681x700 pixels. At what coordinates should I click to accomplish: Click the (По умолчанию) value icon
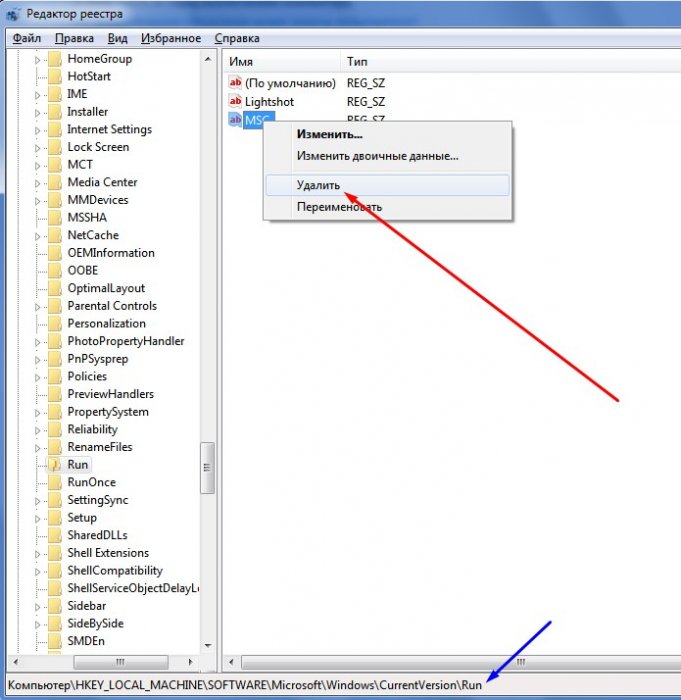pos(236,83)
